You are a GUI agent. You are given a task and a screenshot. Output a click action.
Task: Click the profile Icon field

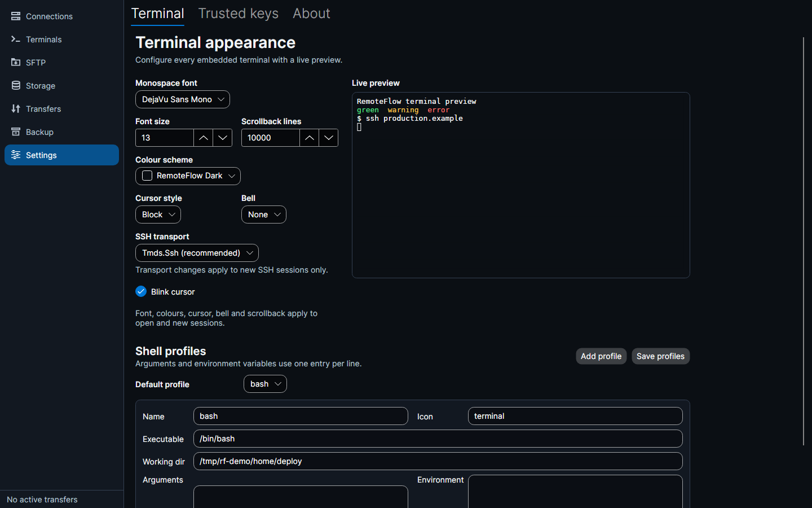point(575,416)
